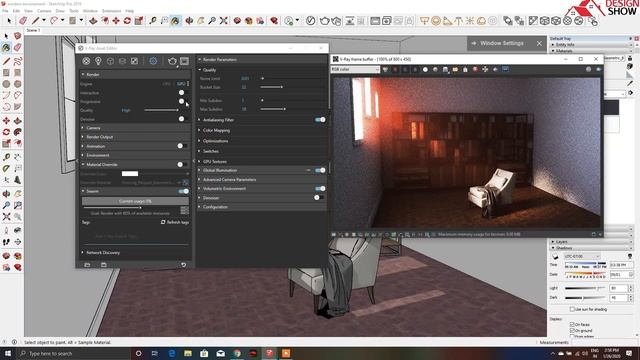
Task: Select the Move tool in top toolbar
Action: [116, 20]
